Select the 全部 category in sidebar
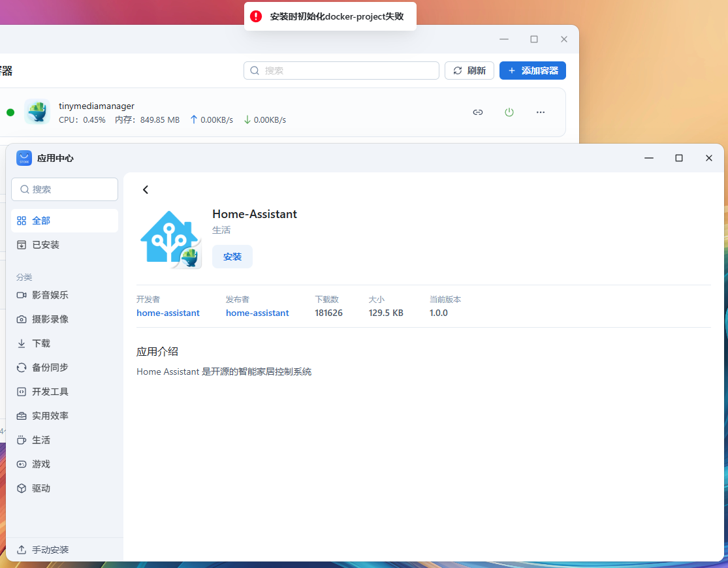 pyautogui.click(x=65, y=221)
